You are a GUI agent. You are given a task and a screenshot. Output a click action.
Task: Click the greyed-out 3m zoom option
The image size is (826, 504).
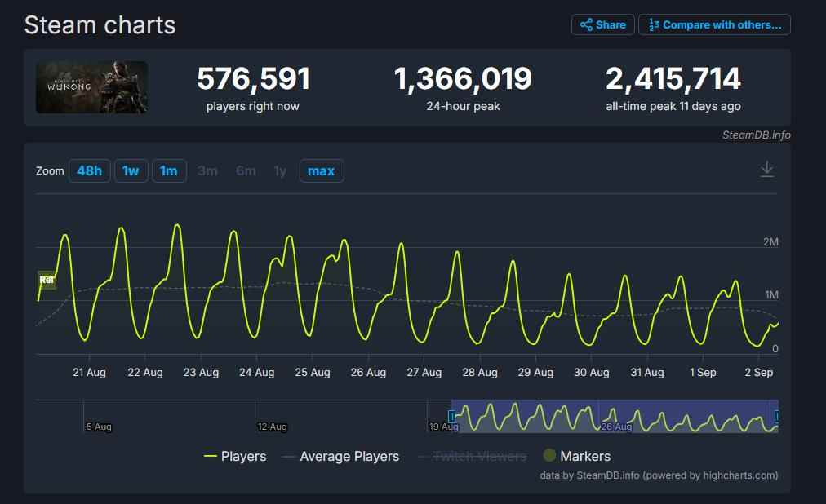coord(207,171)
